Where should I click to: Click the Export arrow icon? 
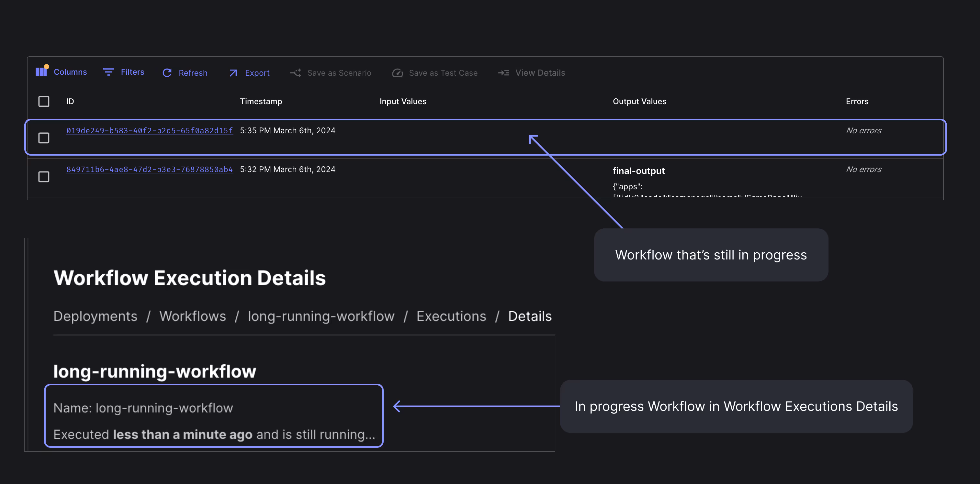click(233, 73)
